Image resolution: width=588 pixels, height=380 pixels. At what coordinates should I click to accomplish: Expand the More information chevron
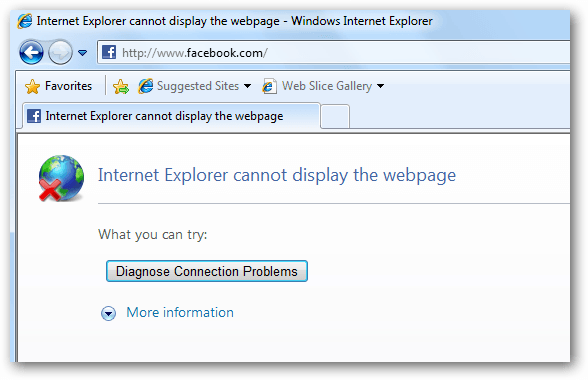(108, 313)
